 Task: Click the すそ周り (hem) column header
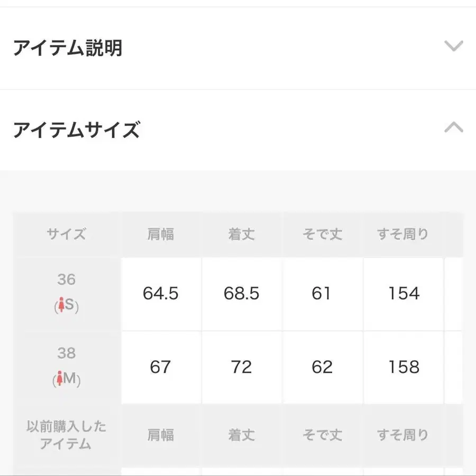tap(403, 234)
